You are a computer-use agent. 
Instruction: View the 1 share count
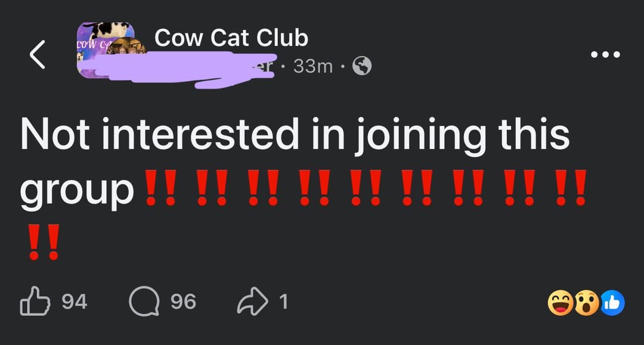click(x=284, y=302)
